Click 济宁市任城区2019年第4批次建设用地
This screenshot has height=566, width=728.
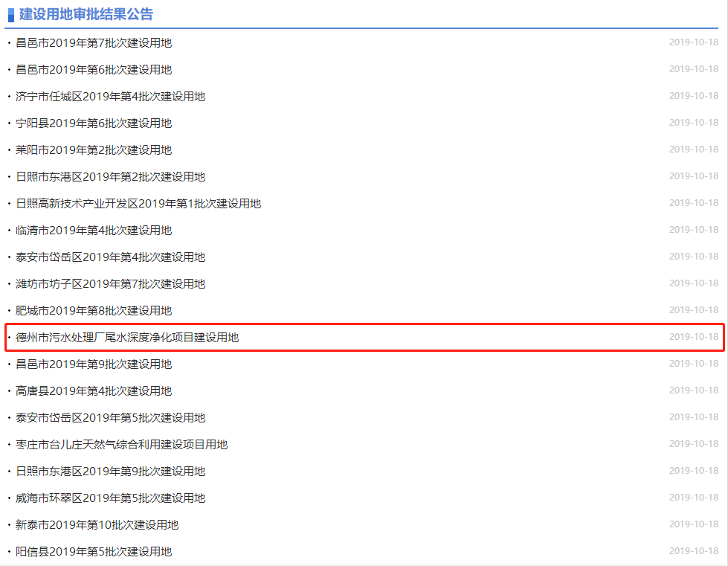pos(111,96)
